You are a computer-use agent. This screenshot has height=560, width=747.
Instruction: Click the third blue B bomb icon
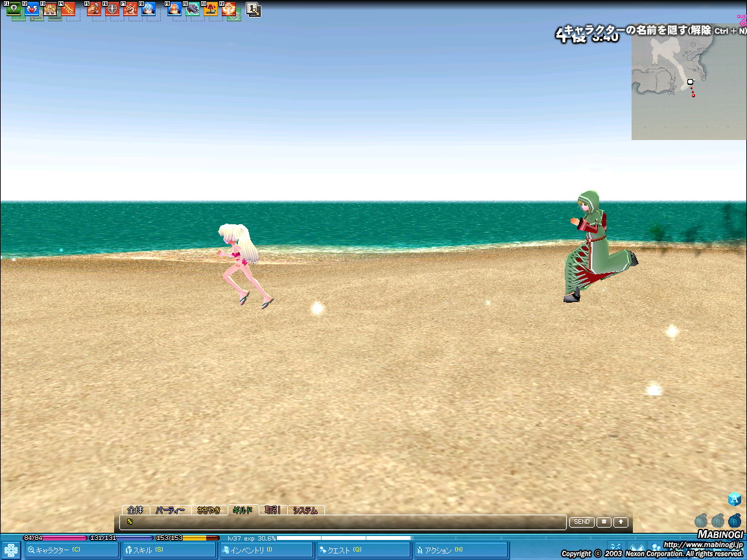735,520
